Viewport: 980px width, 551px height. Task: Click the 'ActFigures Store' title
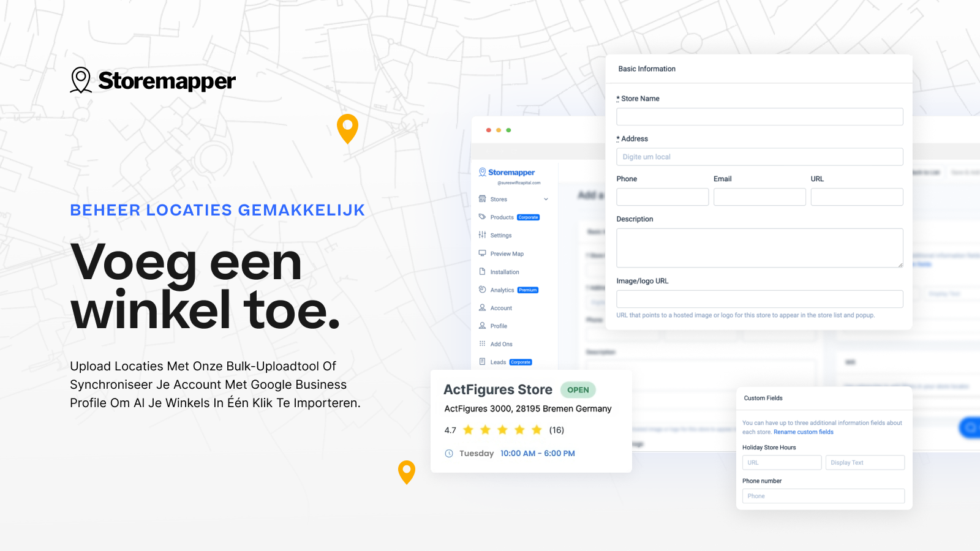(x=498, y=390)
